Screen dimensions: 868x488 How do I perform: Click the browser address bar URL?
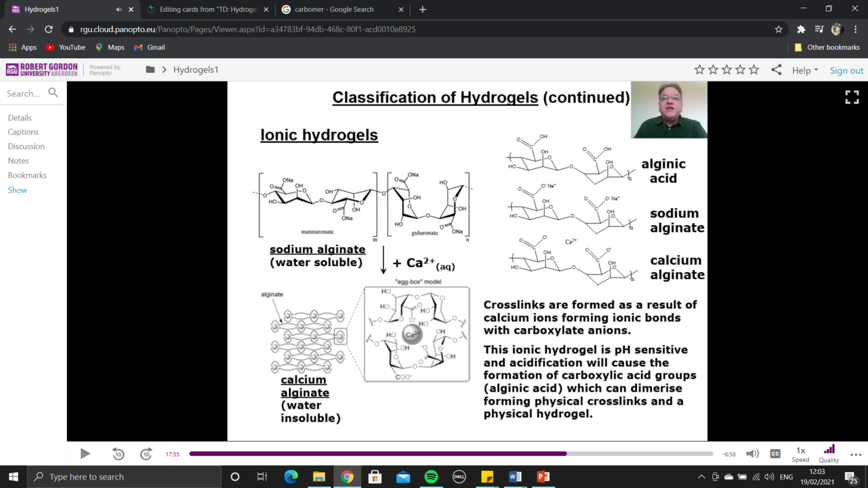pyautogui.click(x=248, y=29)
